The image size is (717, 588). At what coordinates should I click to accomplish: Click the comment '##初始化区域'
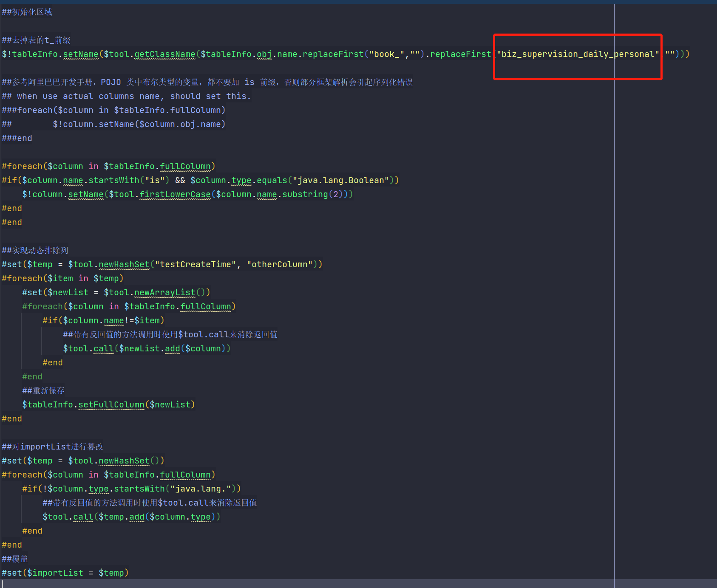pos(27,12)
